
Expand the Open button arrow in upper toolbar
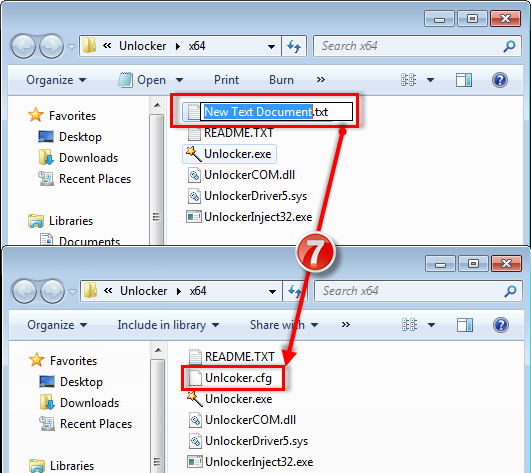tap(179, 80)
